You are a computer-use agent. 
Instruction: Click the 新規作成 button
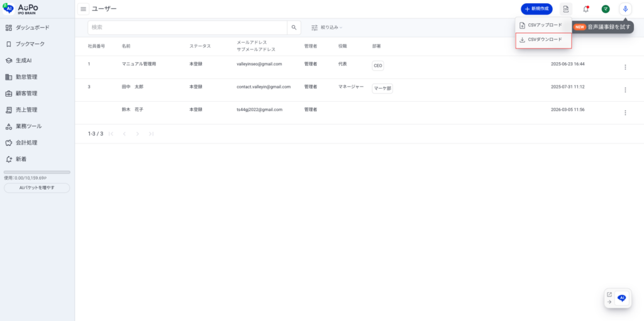(536, 9)
